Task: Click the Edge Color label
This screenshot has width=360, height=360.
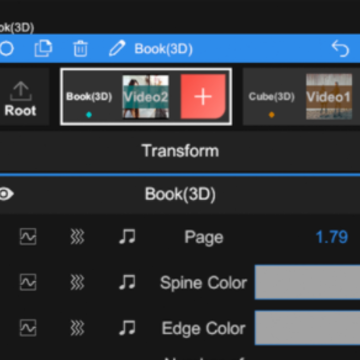Action: (x=203, y=328)
